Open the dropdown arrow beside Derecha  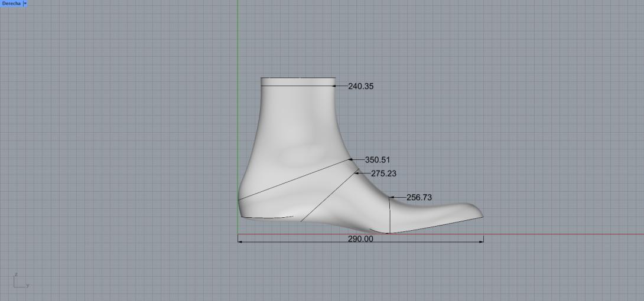(25, 4)
